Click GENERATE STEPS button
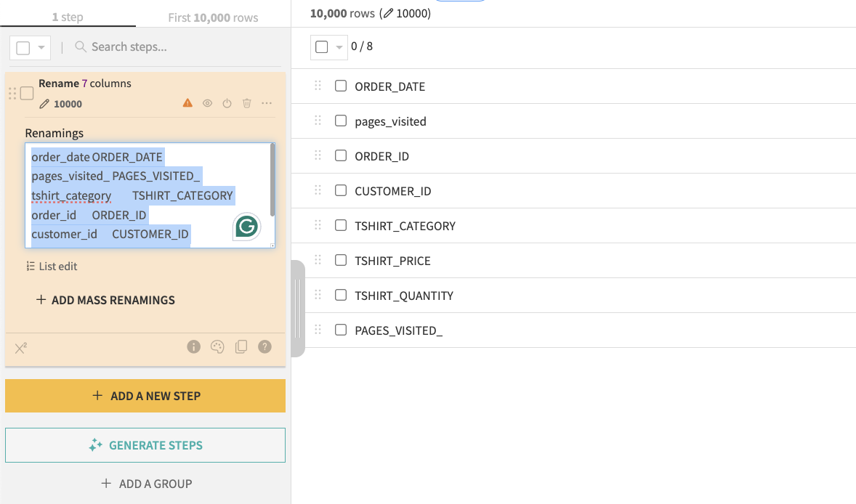The height and width of the screenshot is (504, 856). click(x=145, y=445)
